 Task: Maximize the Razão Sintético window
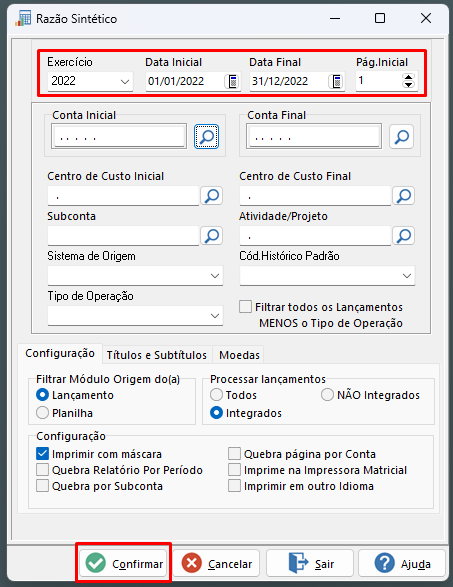(380, 18)
